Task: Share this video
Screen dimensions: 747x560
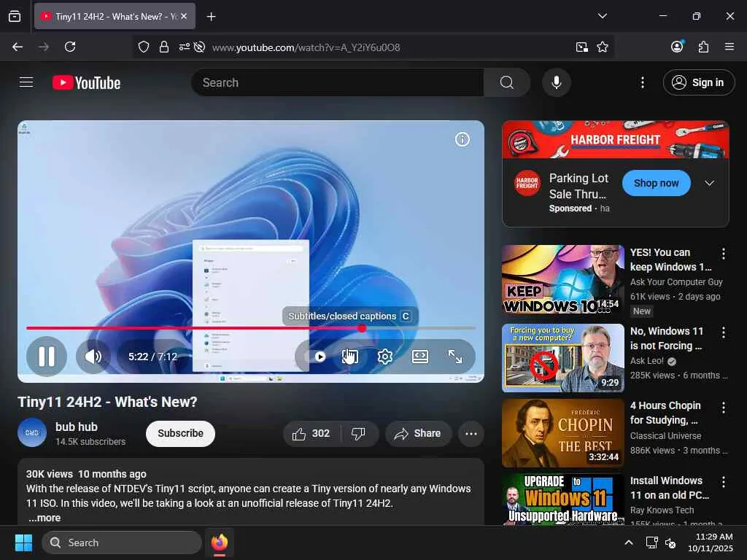Action: 418,433
